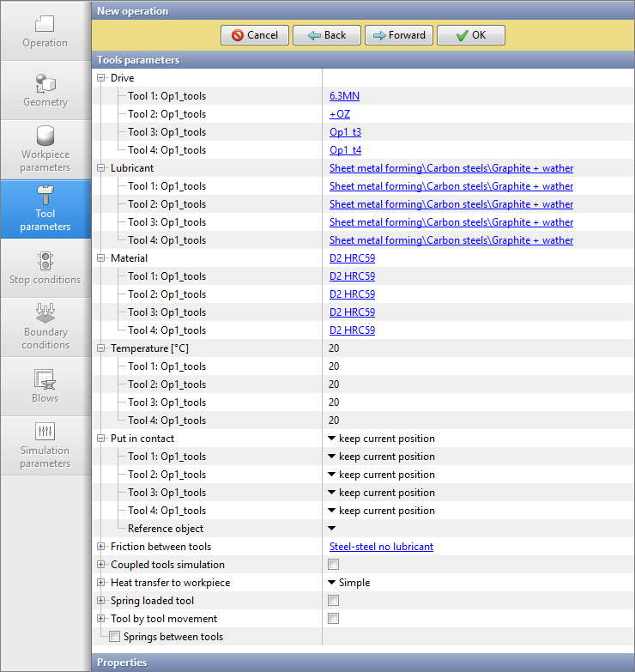The width and height of the screenshot is (635, 672).
Task: Click the Forward button
Action: (x=398, y=35)
